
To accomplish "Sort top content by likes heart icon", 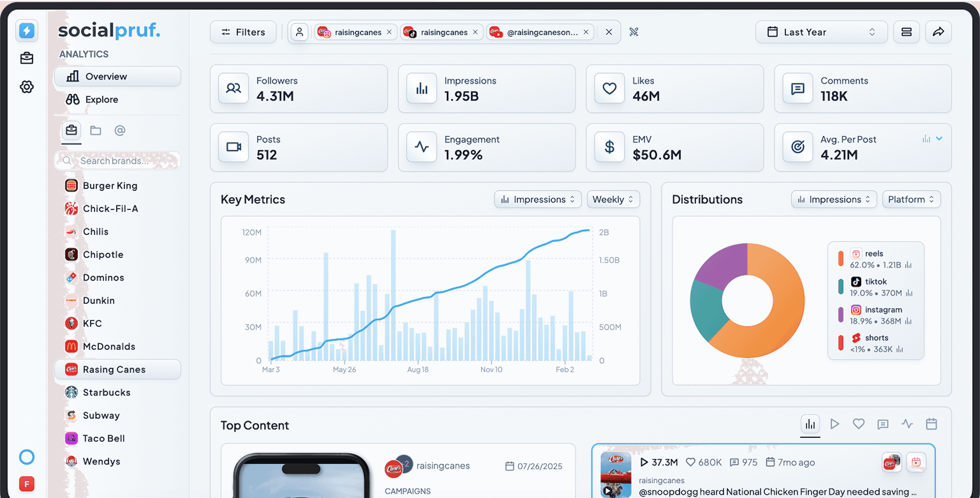I will point(858,424).
